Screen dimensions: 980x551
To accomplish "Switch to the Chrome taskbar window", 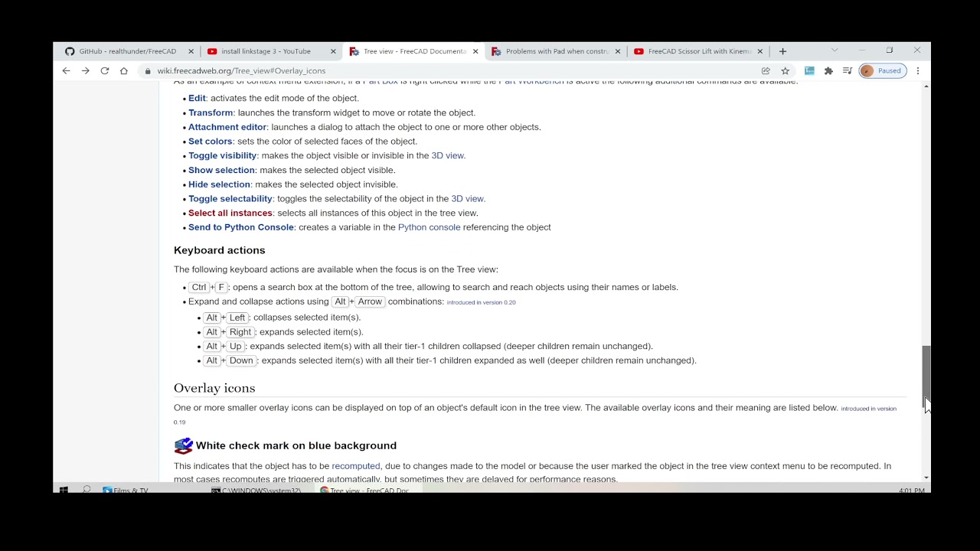I will (x=365, y=490).
